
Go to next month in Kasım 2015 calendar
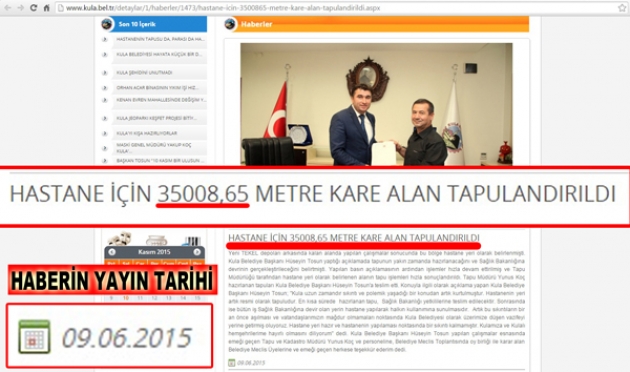tap(197, 252)
